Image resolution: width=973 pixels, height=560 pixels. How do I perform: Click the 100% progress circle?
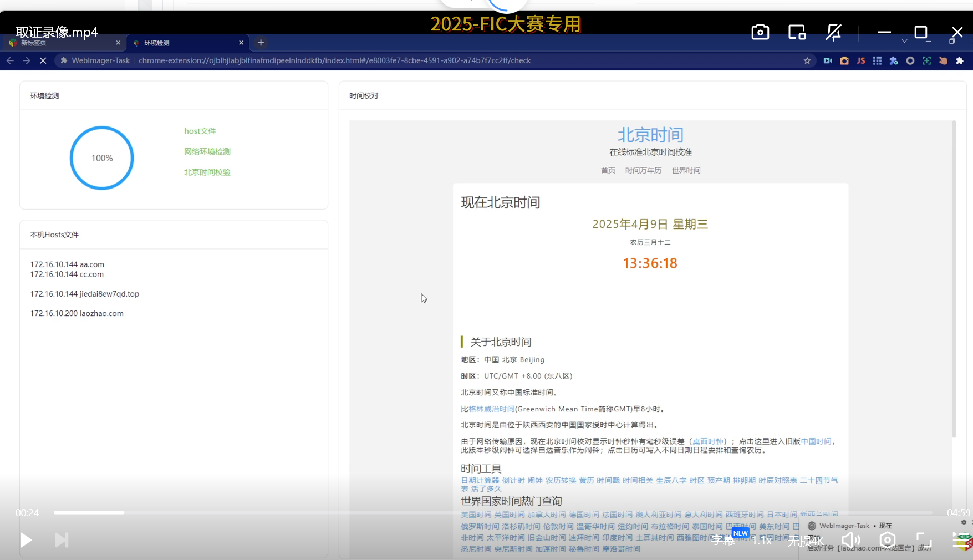[102, 158]
